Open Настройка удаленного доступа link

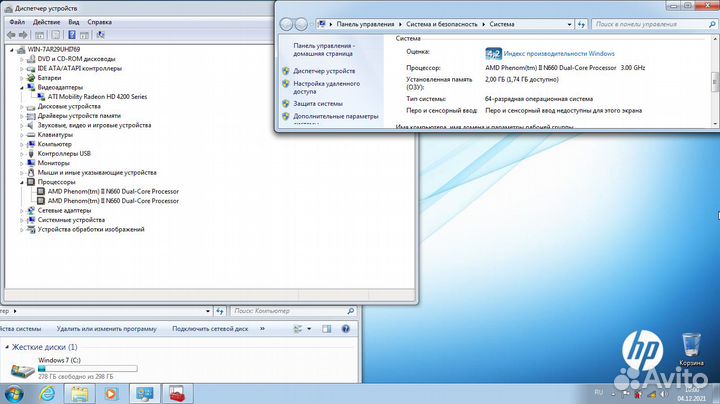pos(326,87)
